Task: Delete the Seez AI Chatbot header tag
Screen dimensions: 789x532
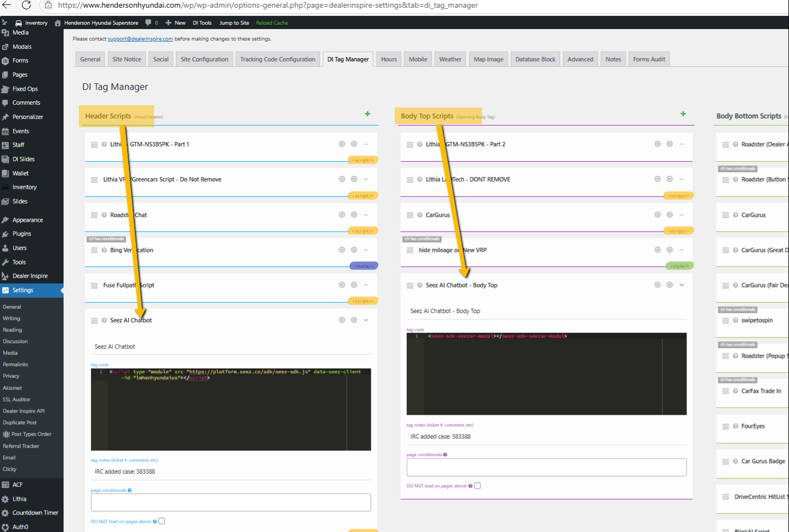Action: coord(342,320)
